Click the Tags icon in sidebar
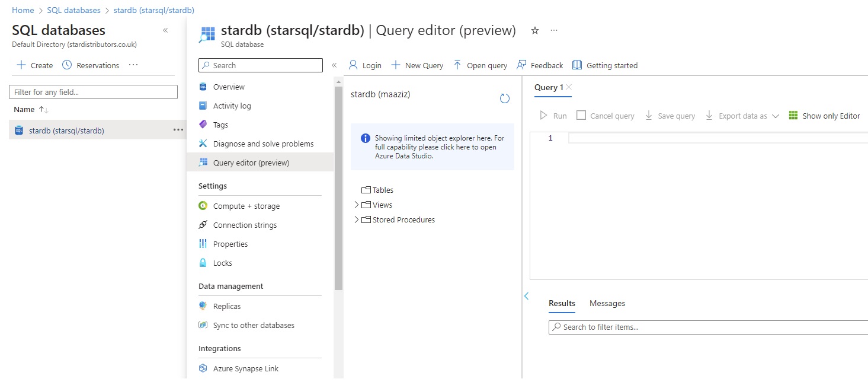Screen dimensions: 868x382 click(x=203, y=125)
